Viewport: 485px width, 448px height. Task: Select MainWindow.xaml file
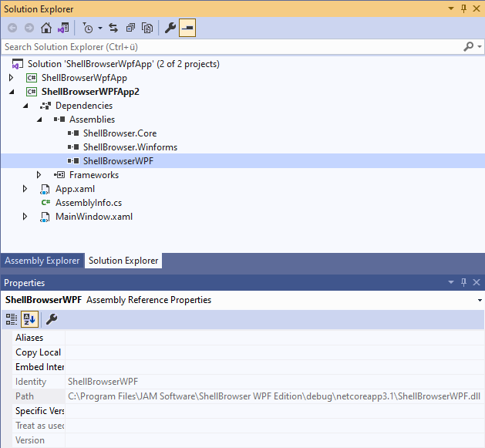click(94, 217)
